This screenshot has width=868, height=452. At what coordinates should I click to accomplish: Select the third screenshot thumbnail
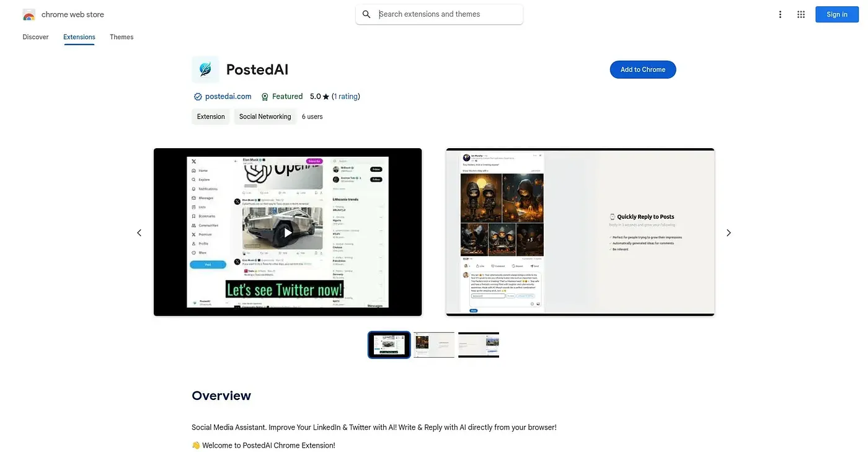[479, 345]
